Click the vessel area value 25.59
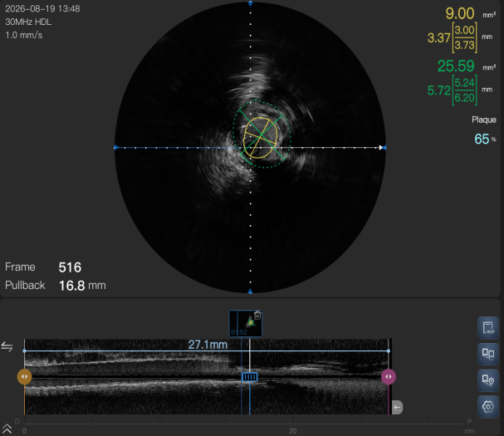The image size is (504, 436). point(456,66)
